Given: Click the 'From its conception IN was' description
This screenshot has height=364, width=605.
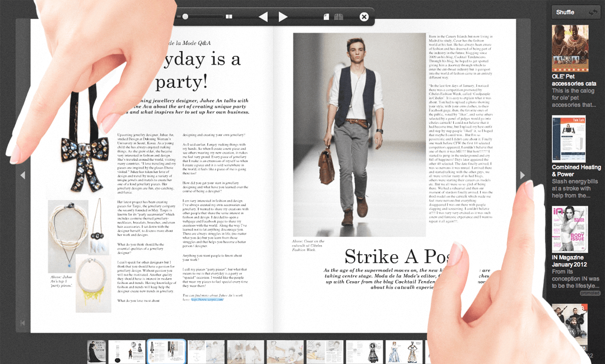Looking at the screenshot, I should 576,279.
